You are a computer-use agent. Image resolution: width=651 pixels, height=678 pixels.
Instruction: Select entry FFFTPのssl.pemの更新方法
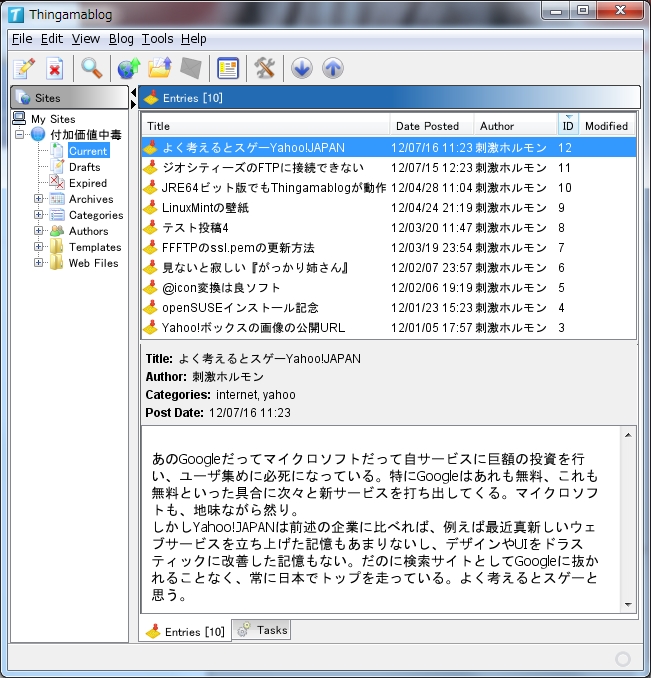(238, 247)
